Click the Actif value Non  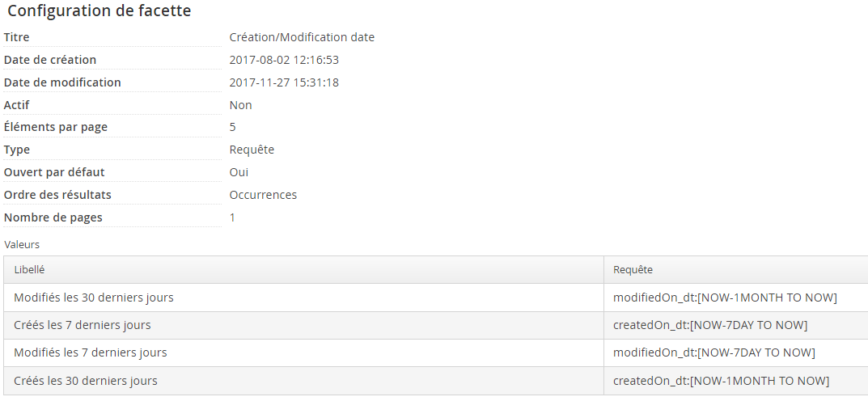tap(241, 105)
